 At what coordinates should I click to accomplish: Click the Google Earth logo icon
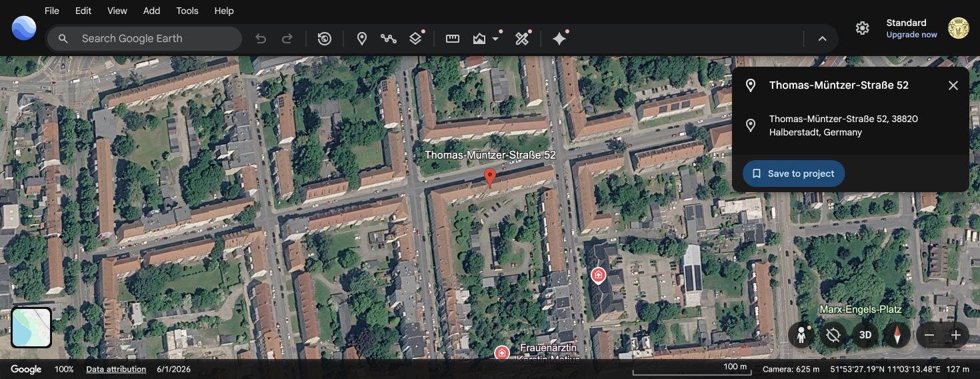point(24,28)
